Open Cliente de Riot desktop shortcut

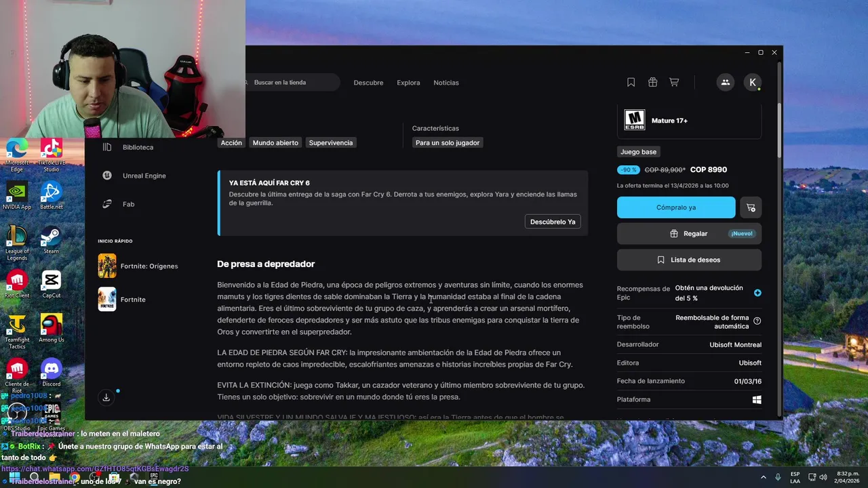click(17, 375)
